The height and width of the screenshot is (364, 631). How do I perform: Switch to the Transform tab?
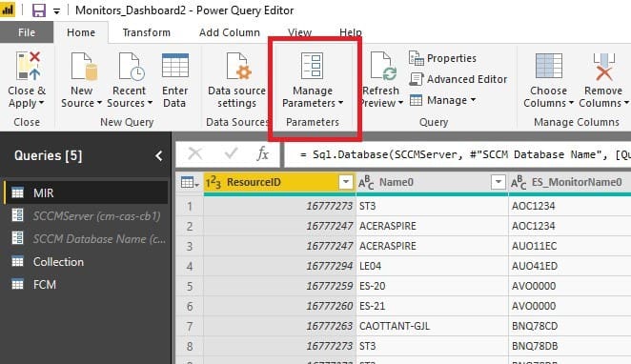[147, 32]
